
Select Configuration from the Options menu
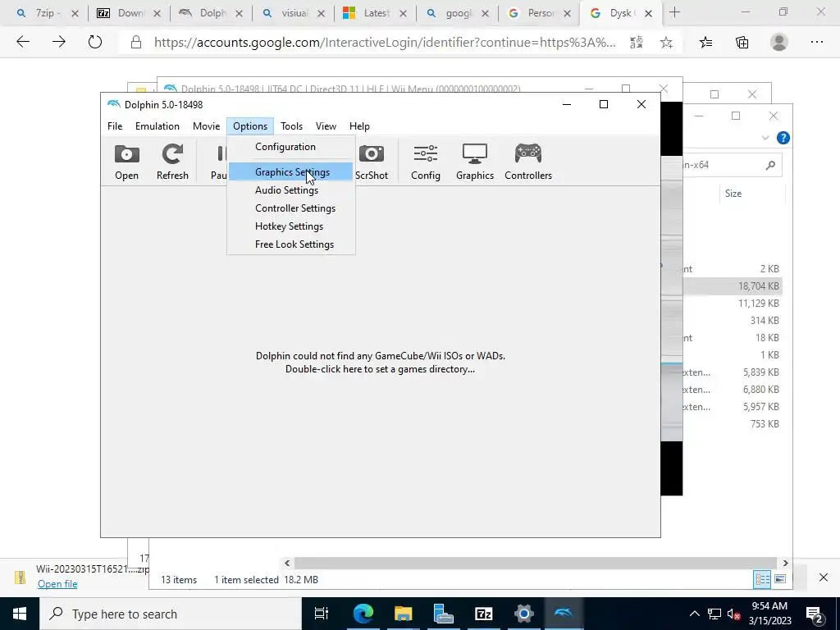(x=290, y=147)
